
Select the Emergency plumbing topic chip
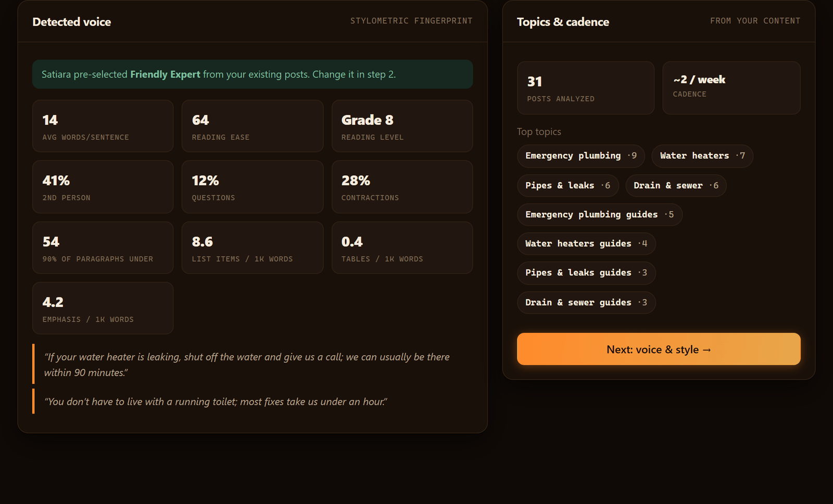click(x=581, y=156)
